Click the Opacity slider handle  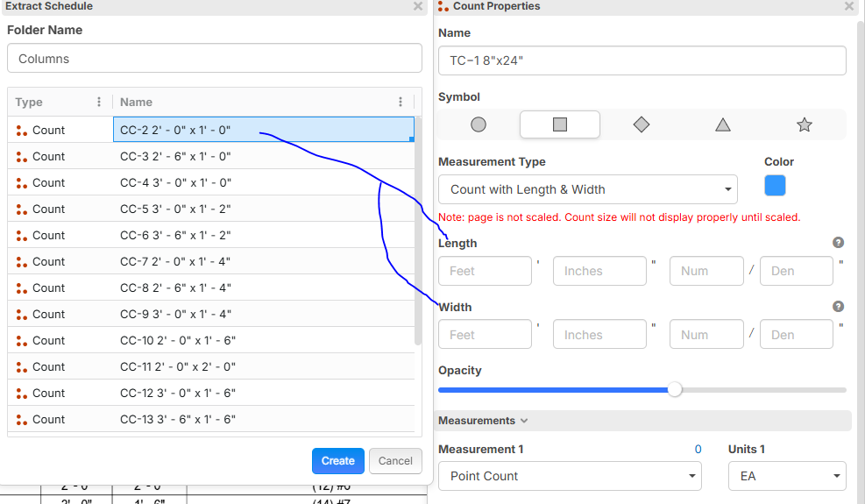click(674, 390)
